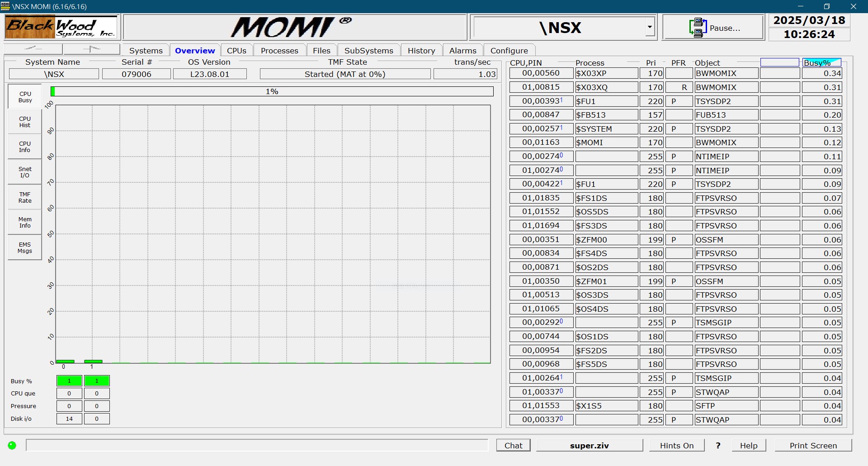Image resolution: width=868 pixels, height=466 pixels.
Task: Click the open-switch symbol button above System Name
Action: click(x=33, y=48)
